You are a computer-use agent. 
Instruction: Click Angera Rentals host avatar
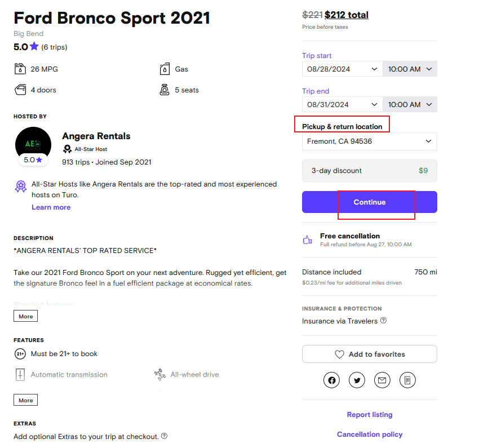33,145
